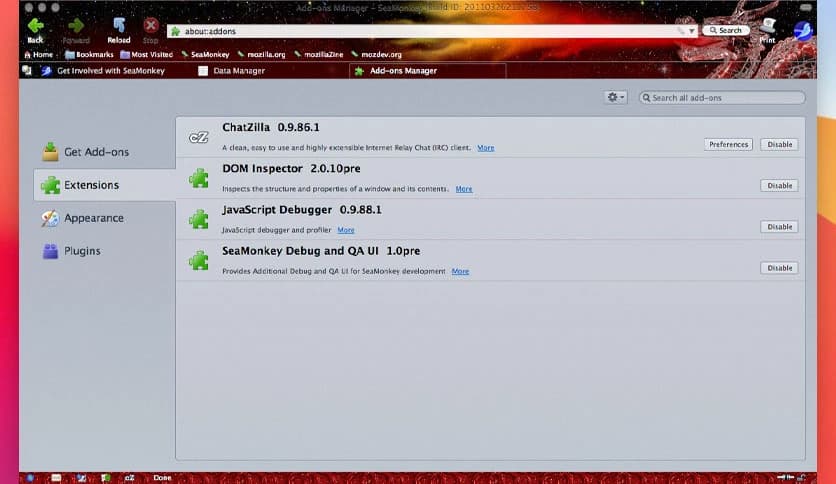This screenshot has width=836, height=484.
Task: Click the DOM Inspector puzzle icon
Action: pyautogui.click(x=198, y=178)
